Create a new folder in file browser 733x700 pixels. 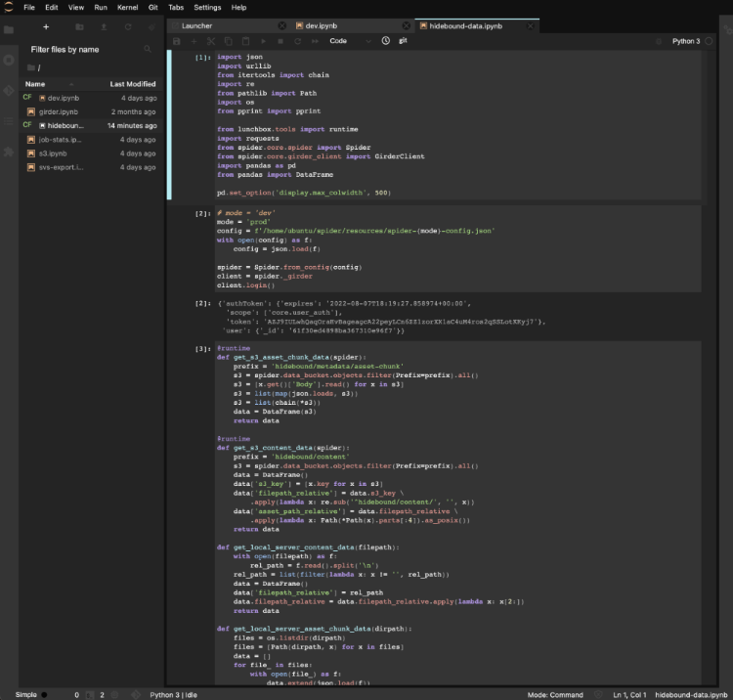[x=79, y=27]
